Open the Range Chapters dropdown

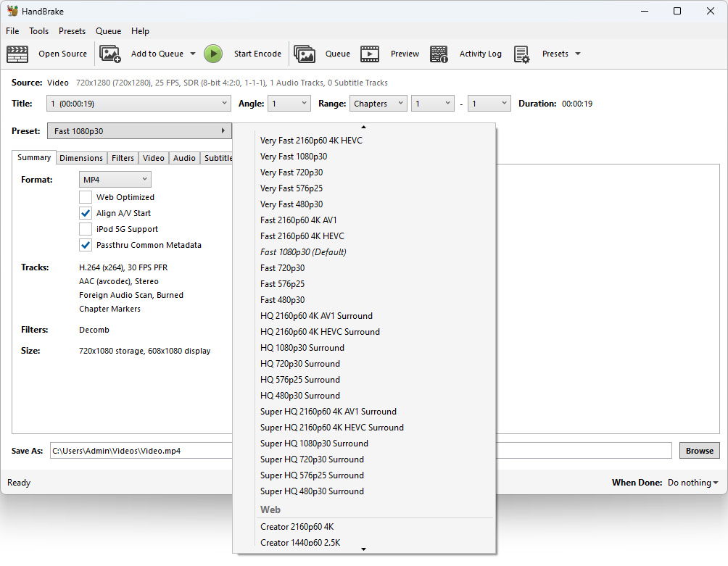click(x=379, y=104)
